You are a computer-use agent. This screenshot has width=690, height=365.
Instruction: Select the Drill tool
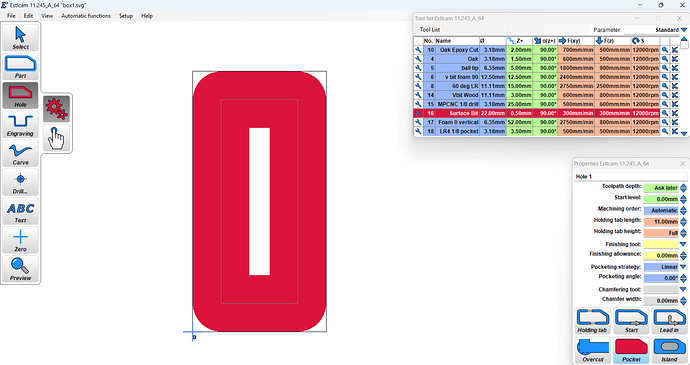20,182
